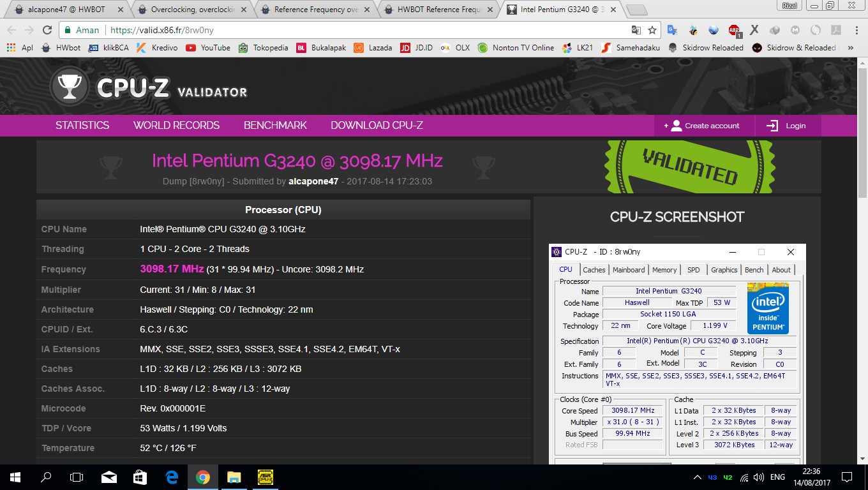Bookmark page using the star icon
868x490 pixels.
(652, 30)
